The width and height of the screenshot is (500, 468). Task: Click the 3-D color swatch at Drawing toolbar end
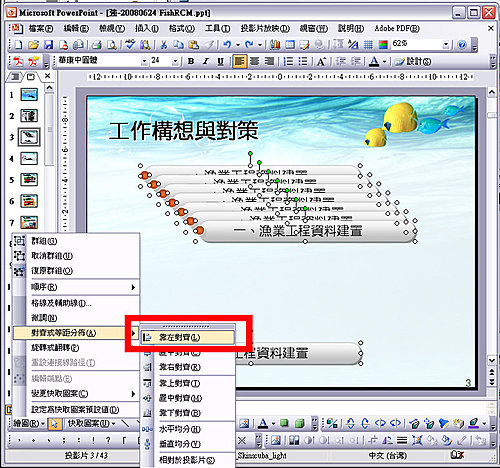[x=473, y=424]
